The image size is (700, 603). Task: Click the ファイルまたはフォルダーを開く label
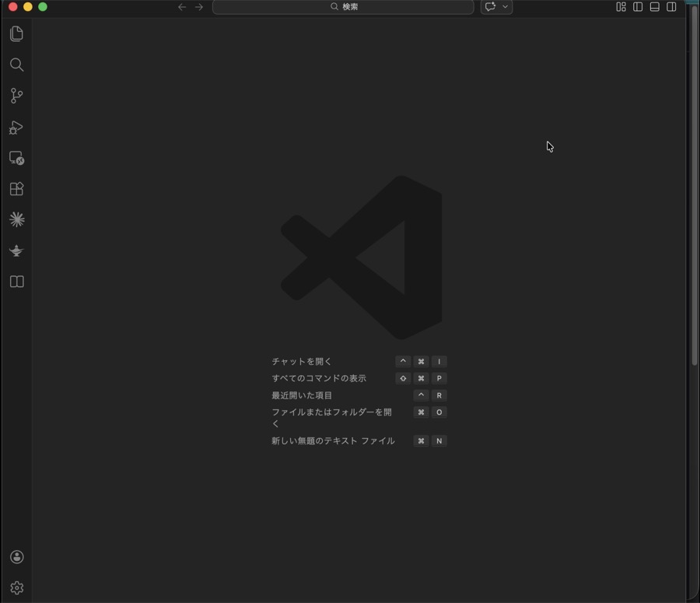click(x=331, y=418)
